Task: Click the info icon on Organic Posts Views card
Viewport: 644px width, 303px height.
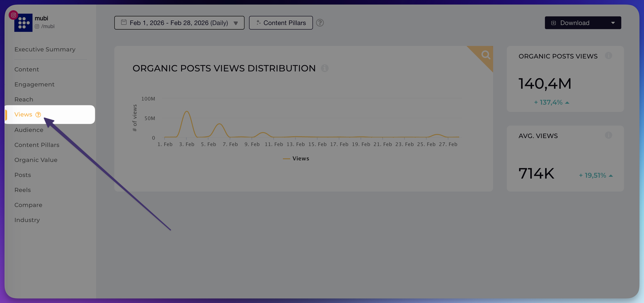Action: point(609,56)
